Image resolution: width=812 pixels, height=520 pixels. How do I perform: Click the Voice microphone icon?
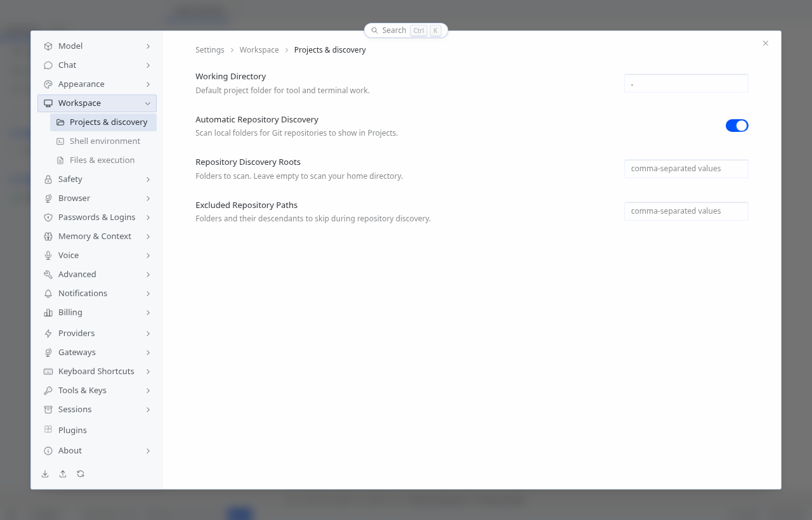[48, 256]
